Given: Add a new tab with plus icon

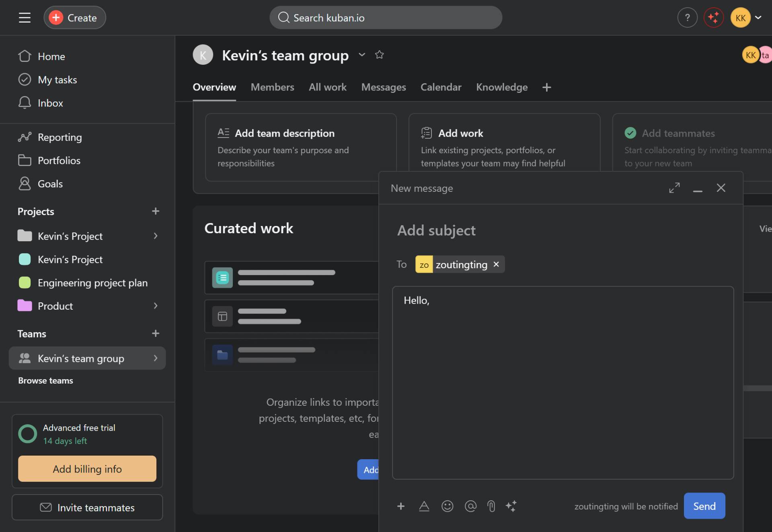Looking at the screenshot, I should [546, 87].
